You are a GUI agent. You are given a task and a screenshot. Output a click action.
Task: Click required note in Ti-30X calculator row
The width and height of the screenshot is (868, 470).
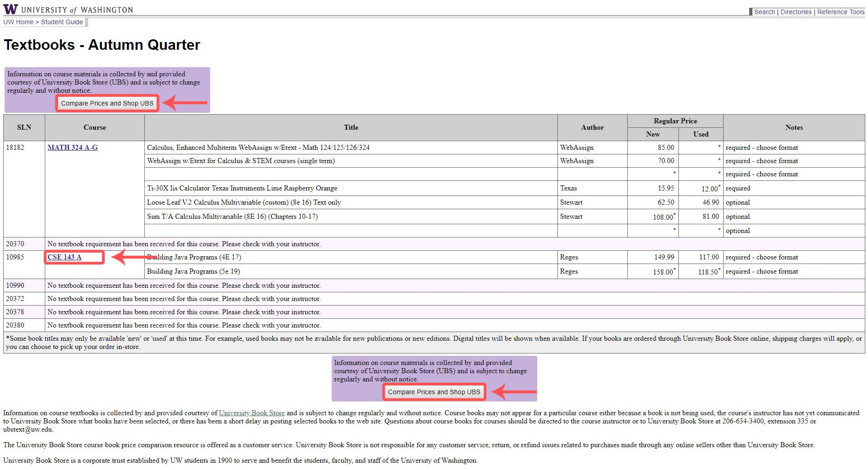coord(738,188)
